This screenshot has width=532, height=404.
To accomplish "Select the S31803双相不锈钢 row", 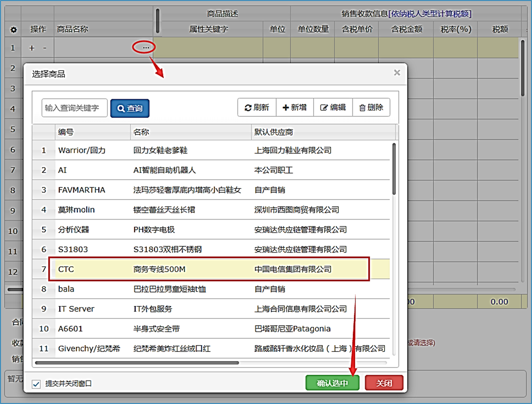I will click(211, 250).
